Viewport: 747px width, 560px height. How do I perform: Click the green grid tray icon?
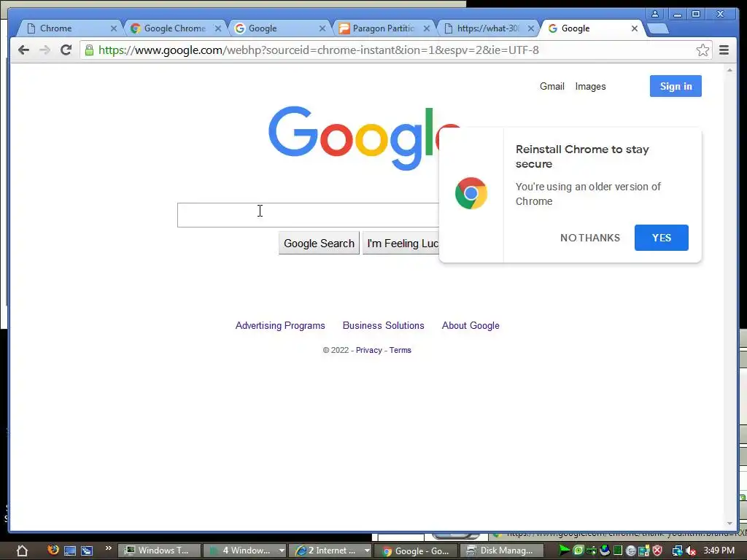point(618,550)
